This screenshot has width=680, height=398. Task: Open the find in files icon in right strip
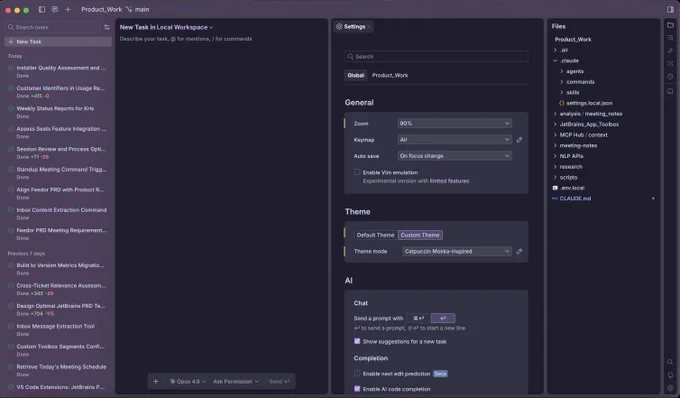coord(670,38)
